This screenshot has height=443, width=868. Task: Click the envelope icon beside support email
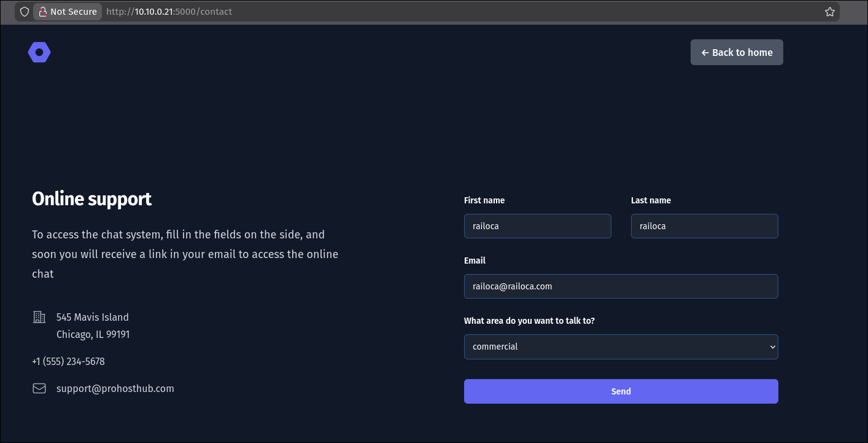pos(39,388)
